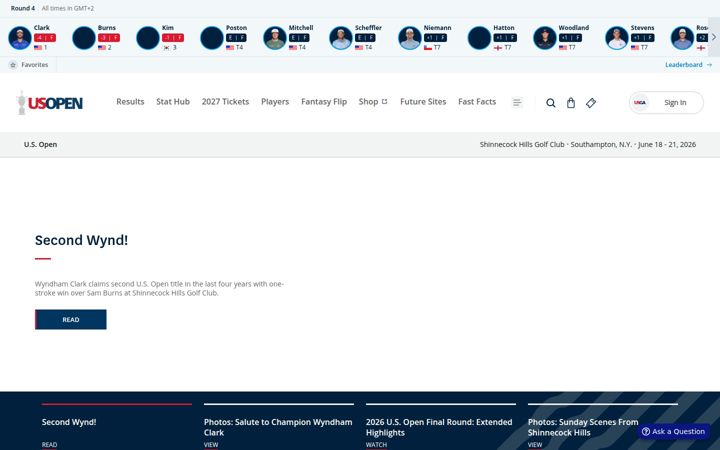Screen dimensions: 720x450
Task: Click Woodland's player avatar
Action: (x=545, y=38)
